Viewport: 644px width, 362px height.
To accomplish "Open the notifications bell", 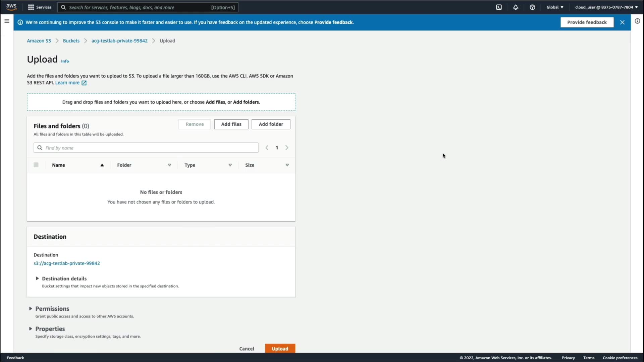I will 516,7.
